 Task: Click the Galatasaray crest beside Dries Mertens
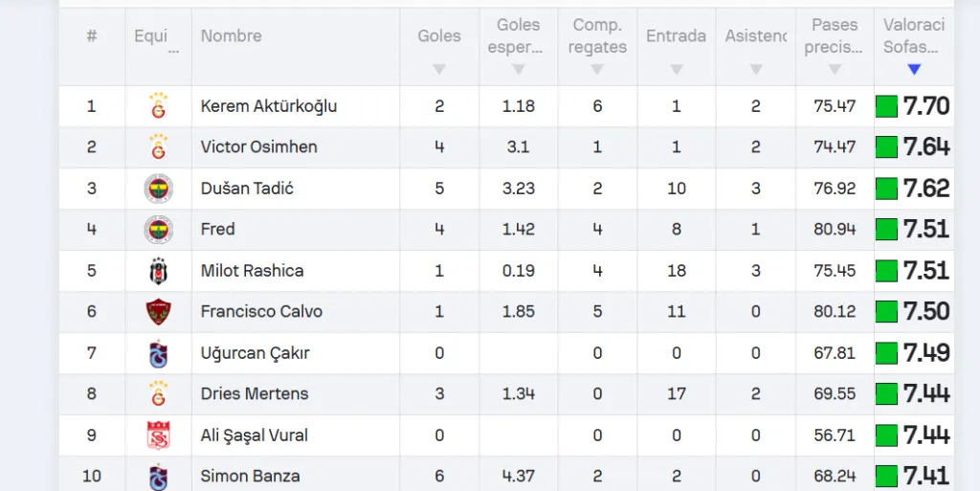tap(158, 393)
